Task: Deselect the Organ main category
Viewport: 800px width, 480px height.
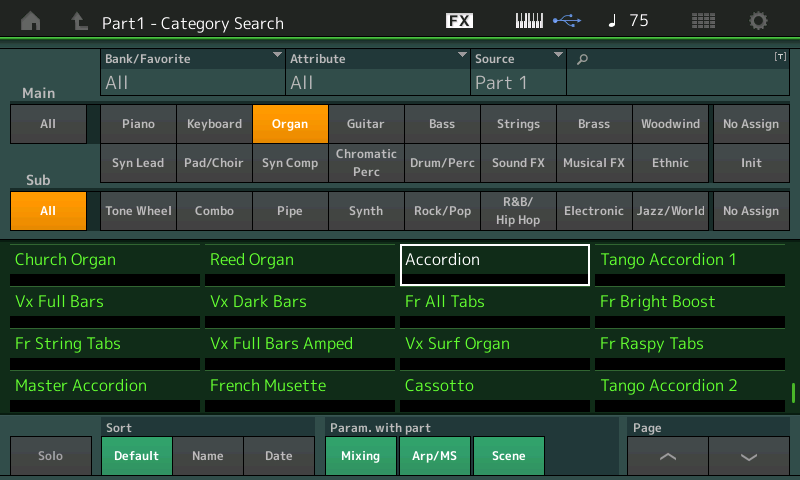Action: [290, 124]
